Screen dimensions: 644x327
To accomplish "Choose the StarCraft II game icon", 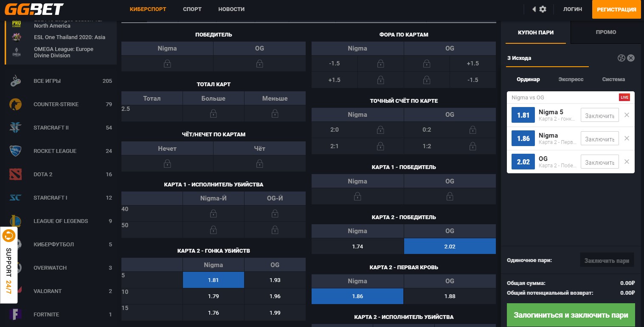I will click(x=16, y=127).
